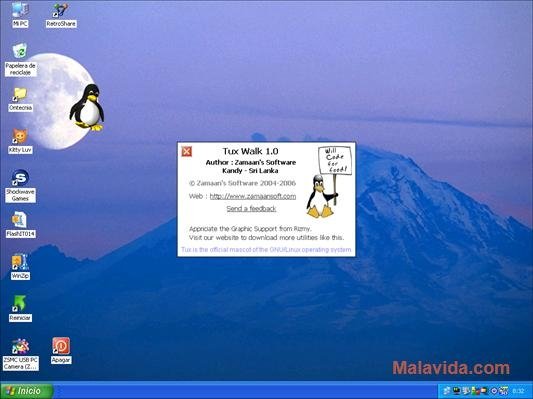Screen dimensions: 533x399
Task: Close the Tux Walk about dialog
Action: pyautogui.click(x=186, y=151)
